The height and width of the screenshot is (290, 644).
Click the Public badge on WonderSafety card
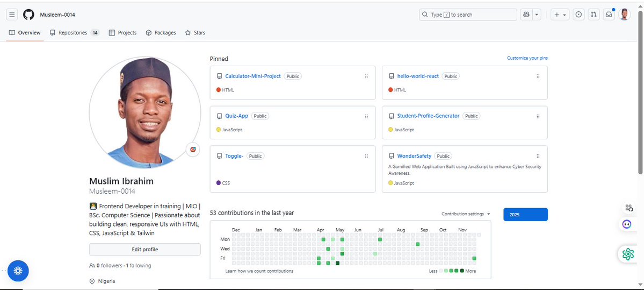click(443, 157)
